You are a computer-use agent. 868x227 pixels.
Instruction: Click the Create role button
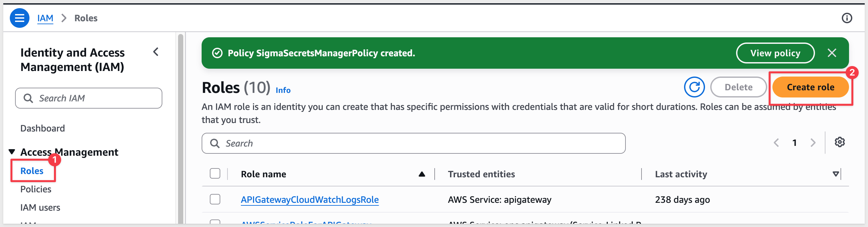point(810,87)
